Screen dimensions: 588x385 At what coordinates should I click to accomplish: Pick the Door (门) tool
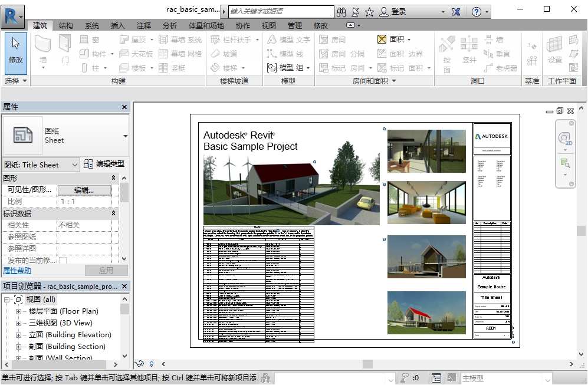pyautogui.click(x=65, y=50)
